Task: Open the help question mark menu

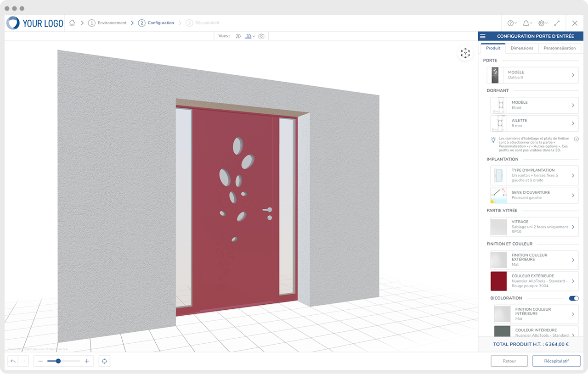Action: [x=512, y=23]
